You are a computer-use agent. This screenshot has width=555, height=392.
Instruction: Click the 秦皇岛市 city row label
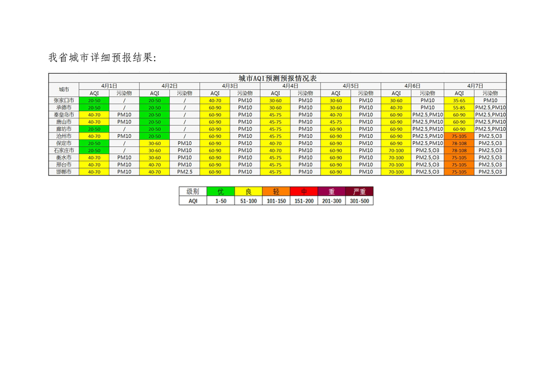point(64,115)
